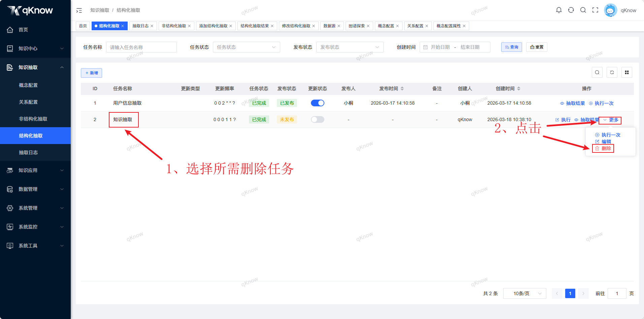Open the 更多 dropdown in row 2

[611, 120]
